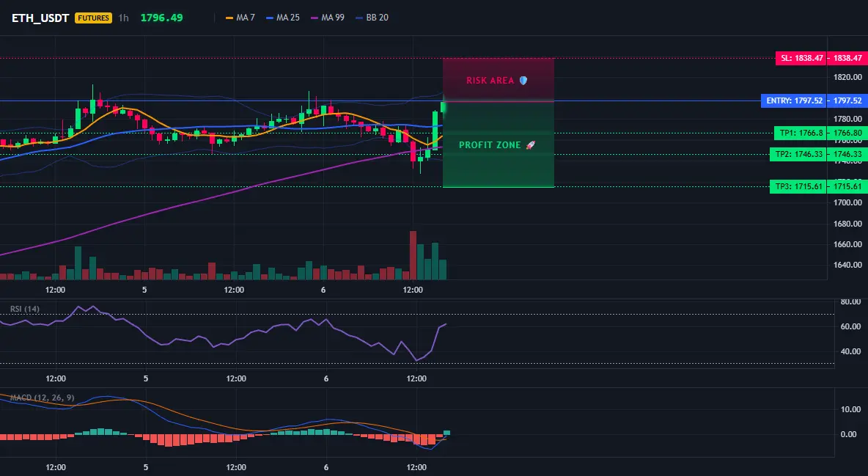Click the MACD 0.00 axis value
The image size is (868, 476).
click(x=849, y=434)
